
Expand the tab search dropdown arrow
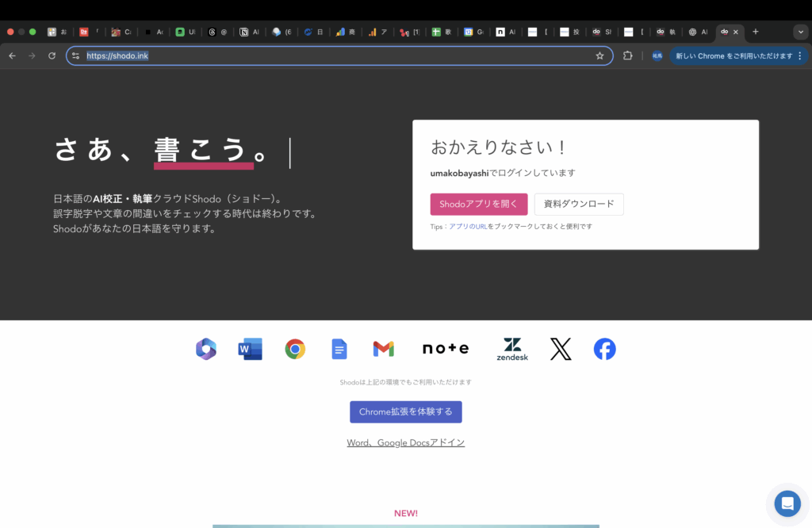800,32
